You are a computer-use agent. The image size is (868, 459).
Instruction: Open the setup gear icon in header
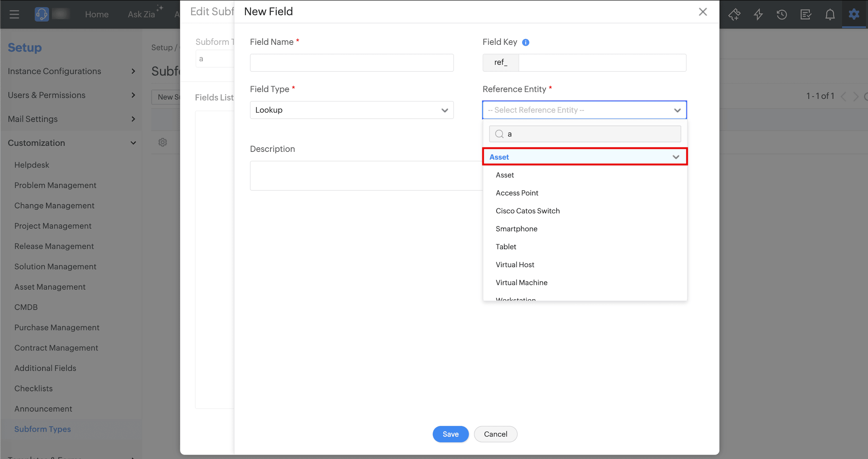pos(854,15)
